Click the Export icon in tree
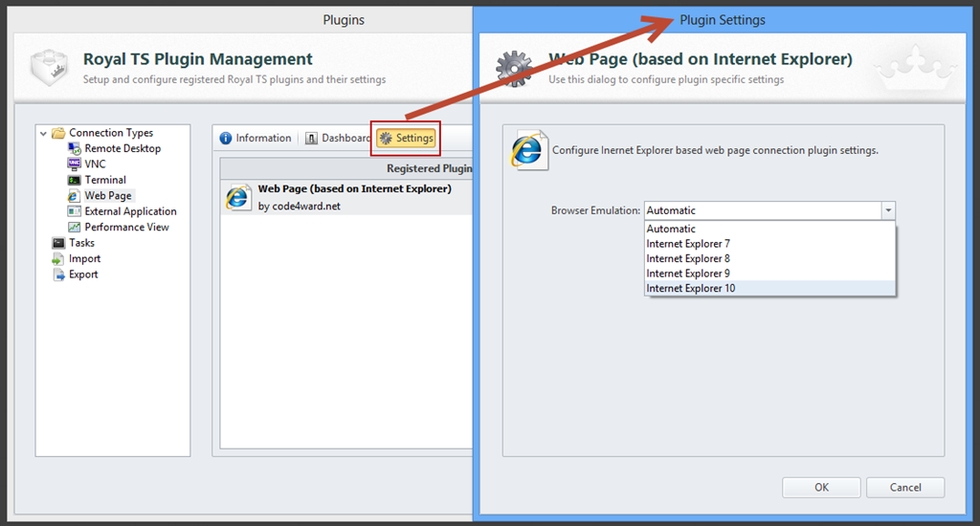Viewport: 980px width, 526px height. [x=58, y=274]
